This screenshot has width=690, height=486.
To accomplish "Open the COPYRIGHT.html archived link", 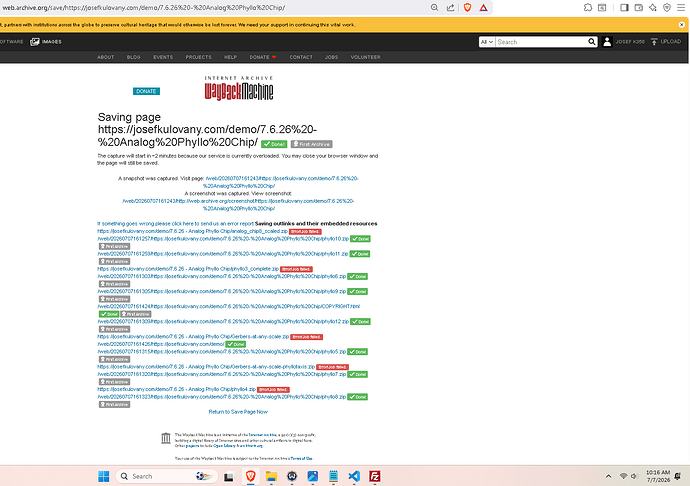I will (228, 306).
